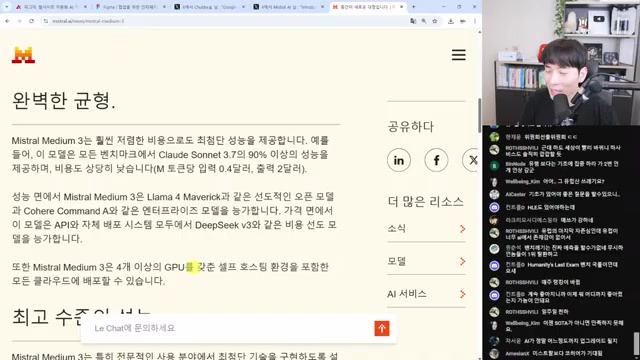Close the Figma browser tab
The height and width of the screenshot is (360, 640).
click(x=164, y=7)
